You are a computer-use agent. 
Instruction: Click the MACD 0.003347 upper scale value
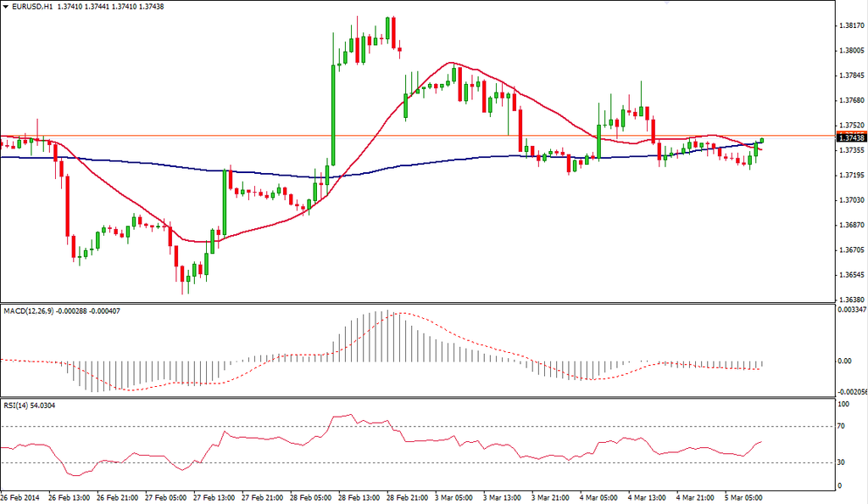point(852,311)
